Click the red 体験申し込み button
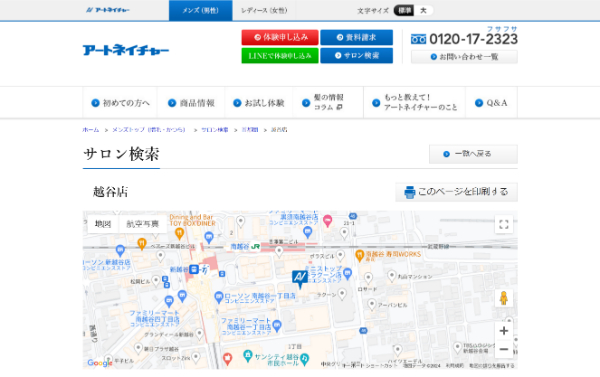 [x=280, y=37]
